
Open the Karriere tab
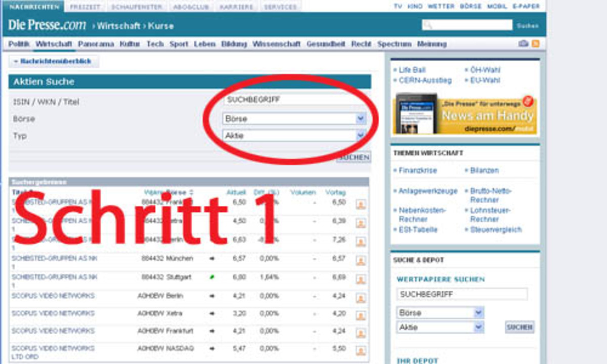(236, 7)
